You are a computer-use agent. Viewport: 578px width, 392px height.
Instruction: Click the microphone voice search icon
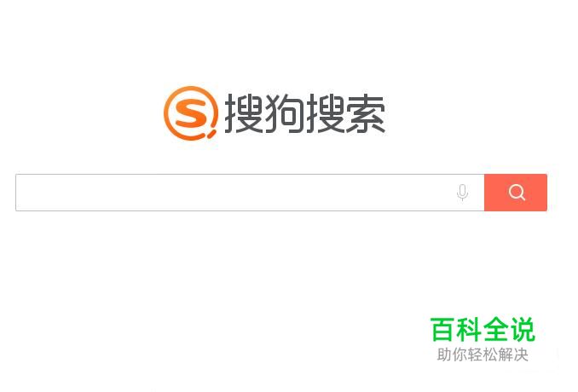point(462,193)
